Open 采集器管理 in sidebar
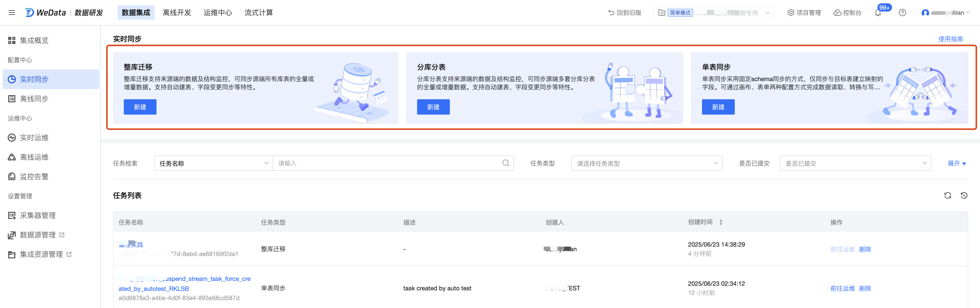Screen dimensions: 980x308 click(38, 215)
